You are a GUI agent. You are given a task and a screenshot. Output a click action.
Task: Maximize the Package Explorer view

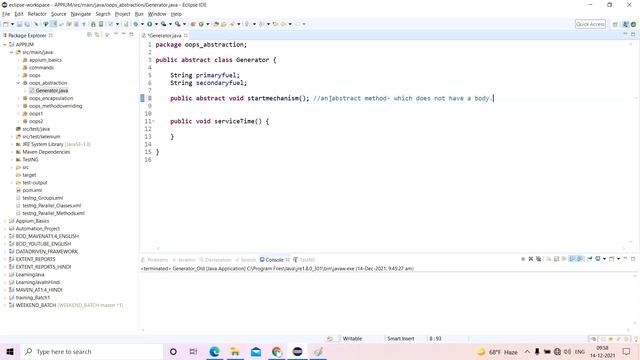131,35
